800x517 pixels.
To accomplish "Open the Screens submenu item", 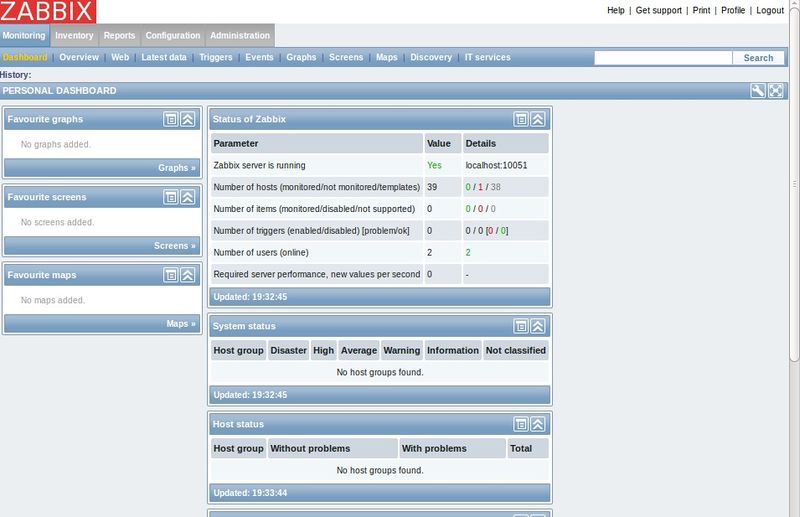I will click(x=346, y=57).
